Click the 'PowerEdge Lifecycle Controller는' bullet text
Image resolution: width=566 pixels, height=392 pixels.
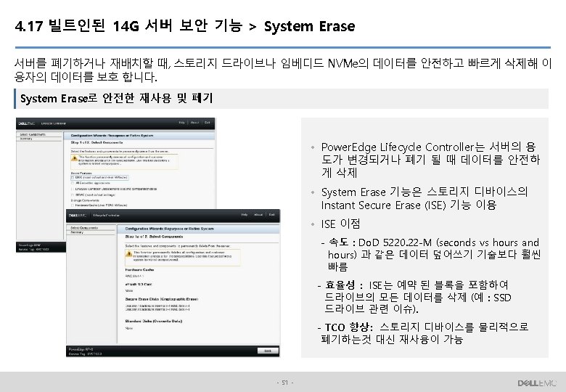tap(430, 160)
